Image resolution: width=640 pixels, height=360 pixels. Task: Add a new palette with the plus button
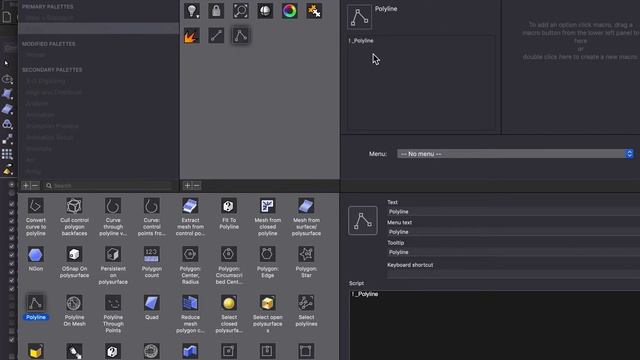click(x=26, y=186)
